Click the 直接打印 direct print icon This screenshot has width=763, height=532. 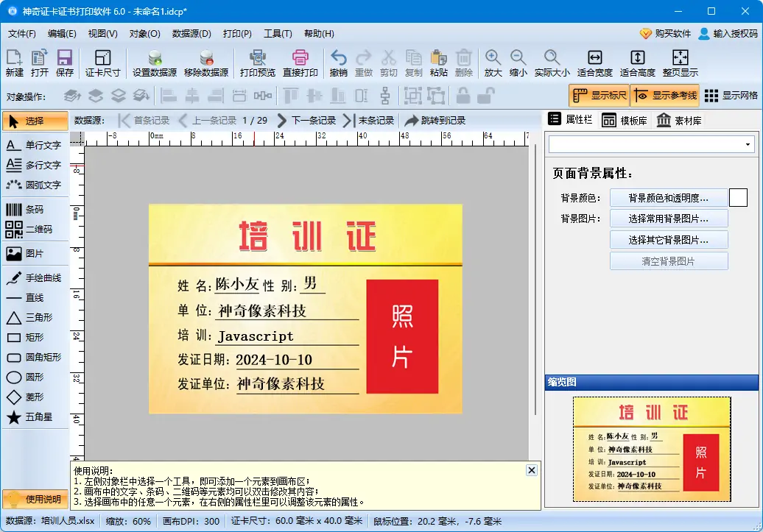(x=301, y=63)
